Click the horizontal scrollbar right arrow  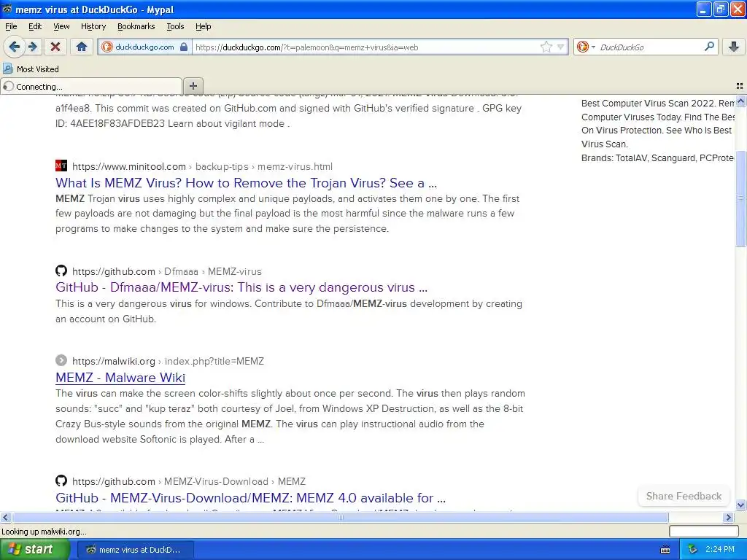[x=729, y=517]
